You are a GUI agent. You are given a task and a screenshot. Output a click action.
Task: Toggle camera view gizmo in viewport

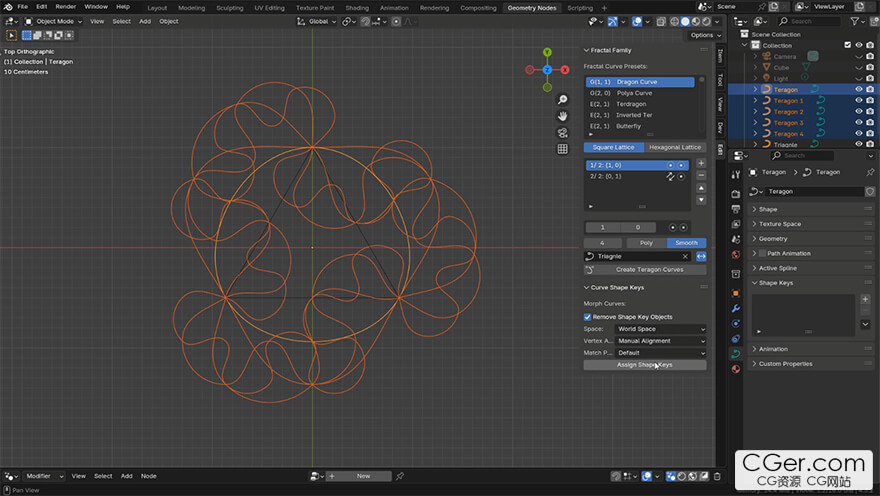pyautogui.click(x=562, y=132)
